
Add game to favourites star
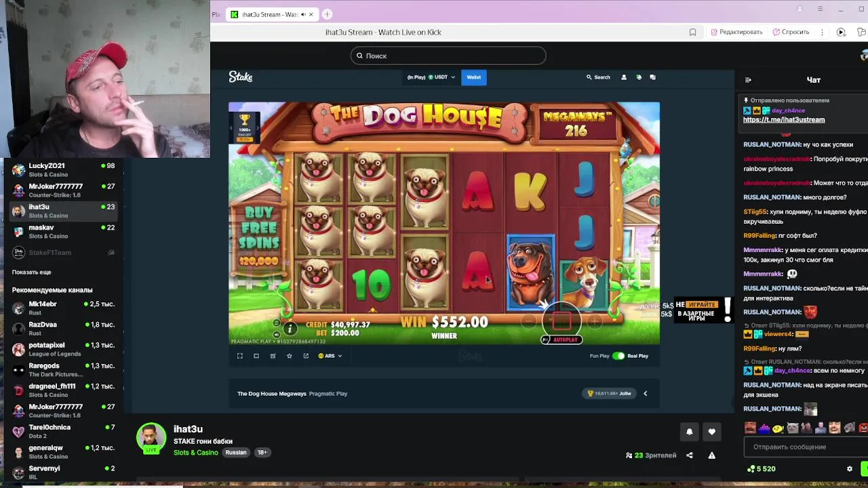[x=289, y=356]
